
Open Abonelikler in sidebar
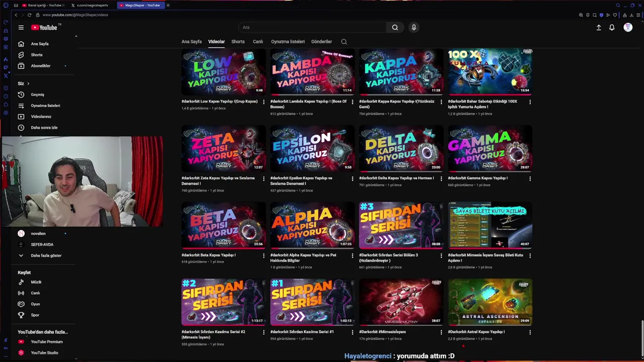click(41, 66)
